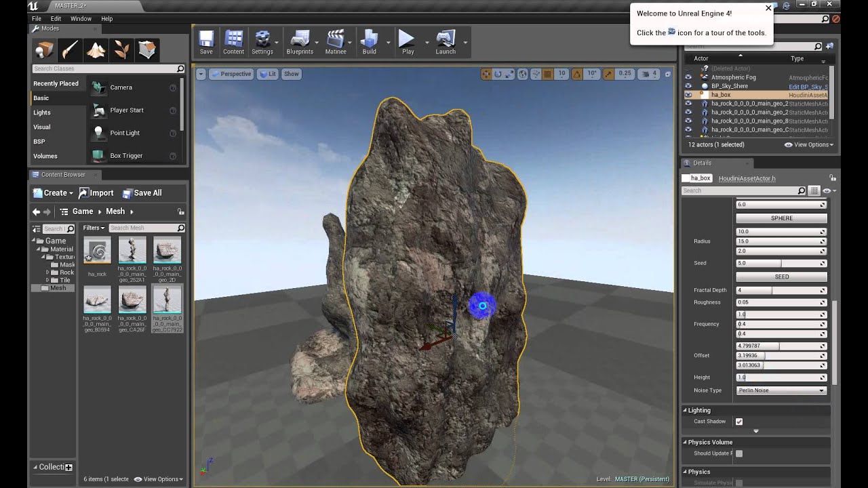
Task: Disable the Cast Shadow checkbox
Action: (739, 422)
